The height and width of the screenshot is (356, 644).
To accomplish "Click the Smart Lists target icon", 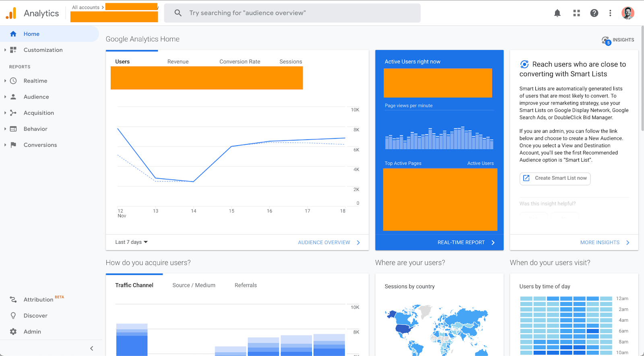I will (524, 64).
